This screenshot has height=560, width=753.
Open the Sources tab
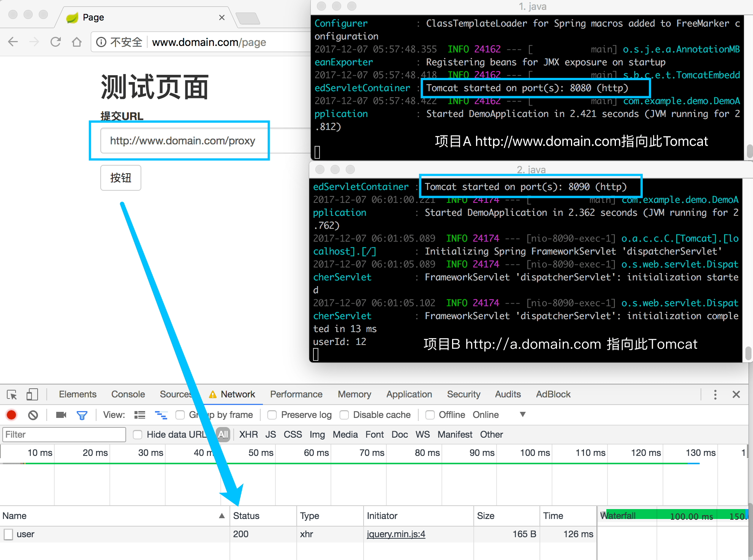tap(176, 394)
